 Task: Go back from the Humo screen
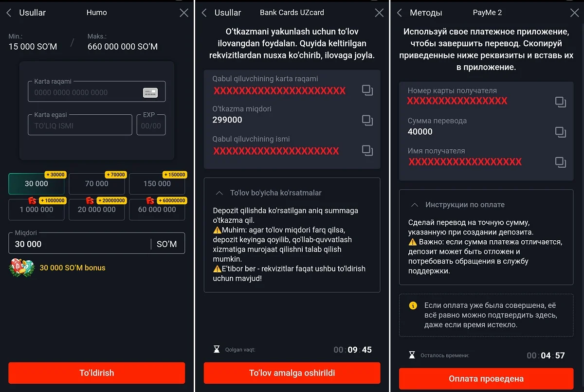pos(9,13)
